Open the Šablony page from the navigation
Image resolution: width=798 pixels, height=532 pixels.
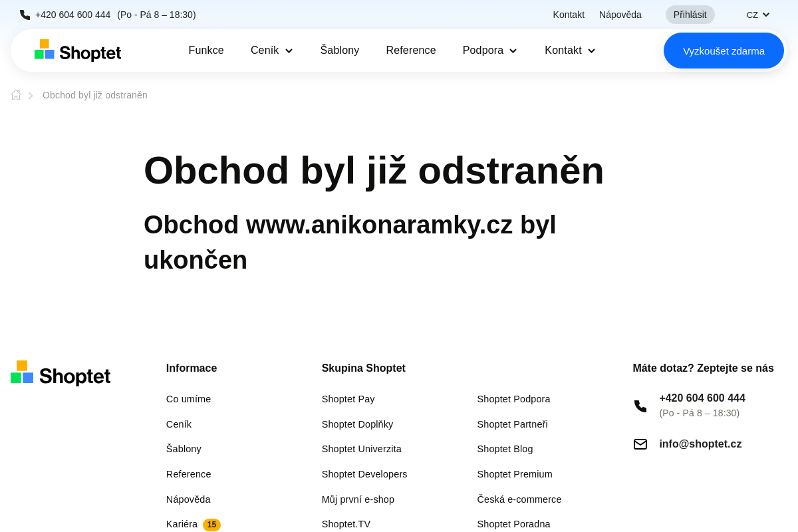340,50
